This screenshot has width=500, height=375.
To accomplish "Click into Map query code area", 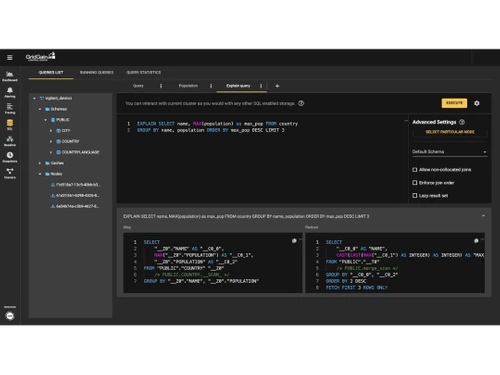I will pyautogui.click(x=213, y=262).
